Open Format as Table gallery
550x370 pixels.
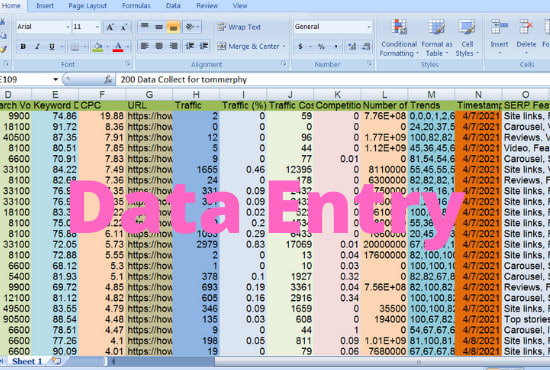[437, 38]
